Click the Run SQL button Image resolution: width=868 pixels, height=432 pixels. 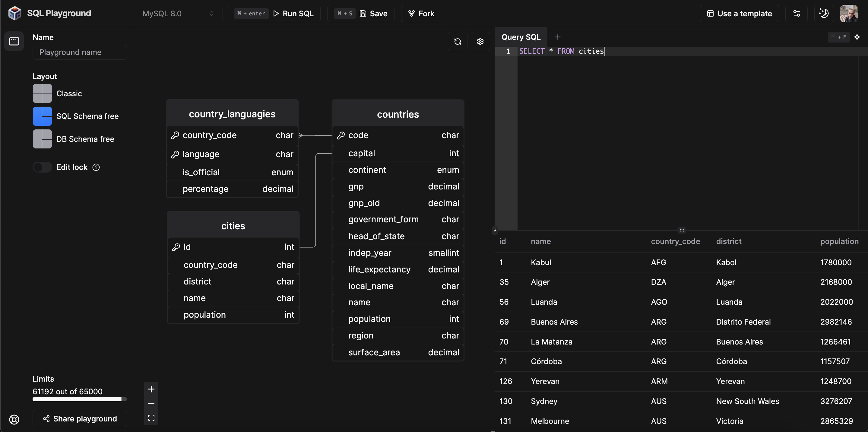274,14
